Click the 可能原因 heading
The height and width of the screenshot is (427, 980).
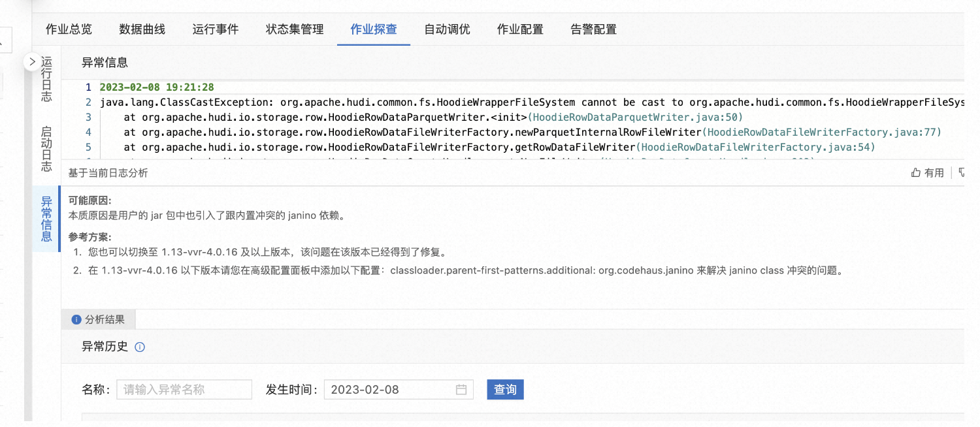[90, 201]
